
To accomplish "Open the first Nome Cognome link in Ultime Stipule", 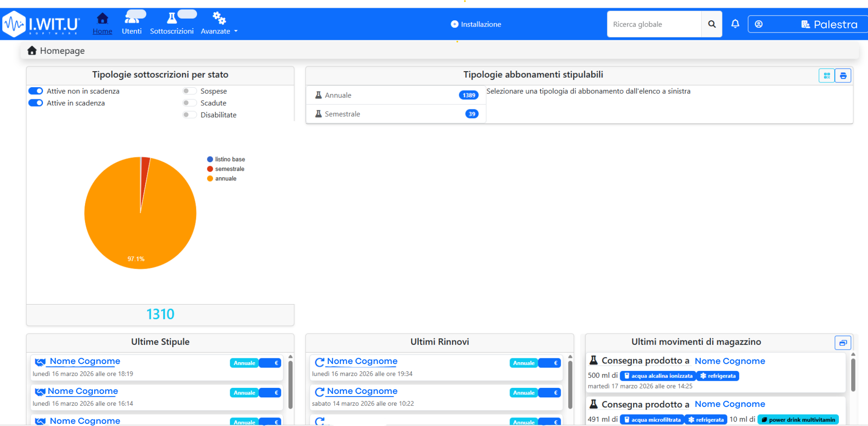I will [85, 361].
